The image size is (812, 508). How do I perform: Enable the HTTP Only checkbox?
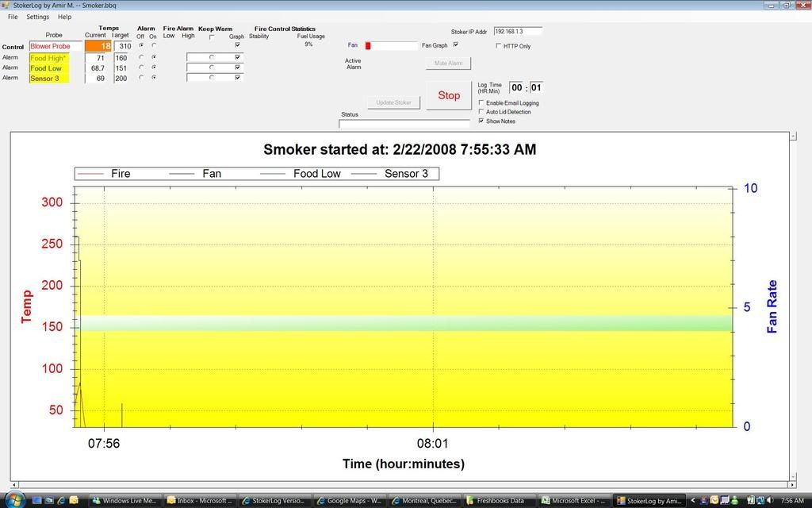click(x=498, y=46)
